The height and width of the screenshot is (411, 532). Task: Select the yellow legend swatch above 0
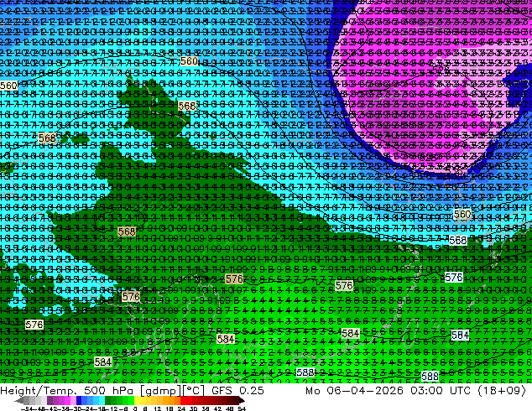[138, 400]
